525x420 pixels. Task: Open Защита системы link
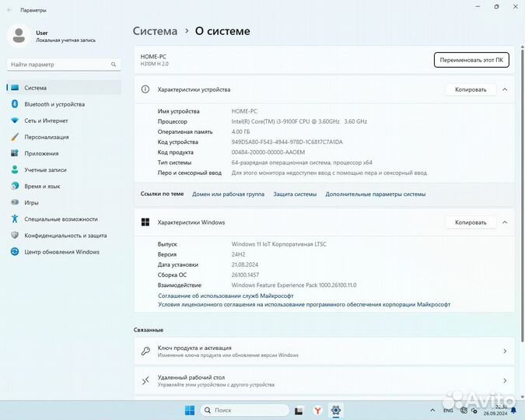point(295,194)
